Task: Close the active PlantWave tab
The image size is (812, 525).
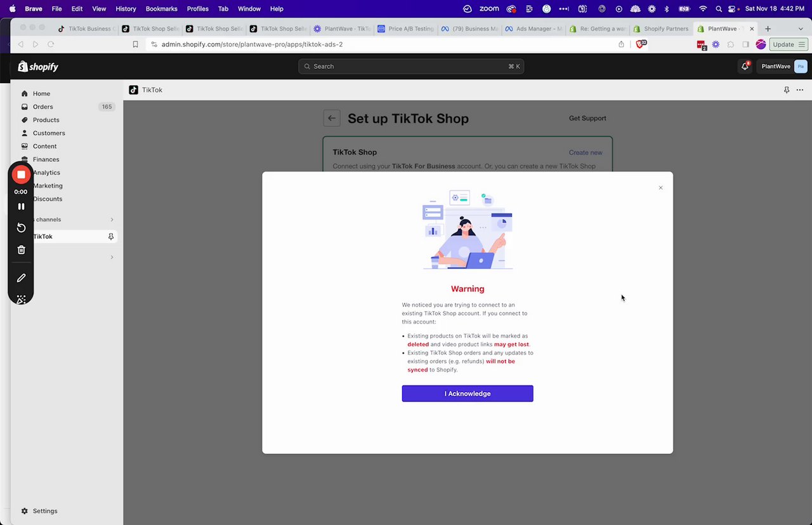Action: [x=752, y=29]
